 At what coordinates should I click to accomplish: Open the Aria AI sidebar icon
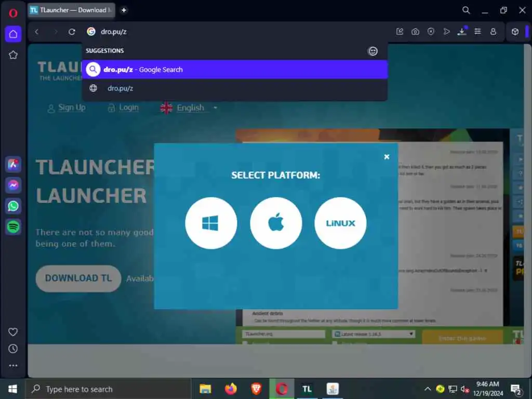coord(13,165)
